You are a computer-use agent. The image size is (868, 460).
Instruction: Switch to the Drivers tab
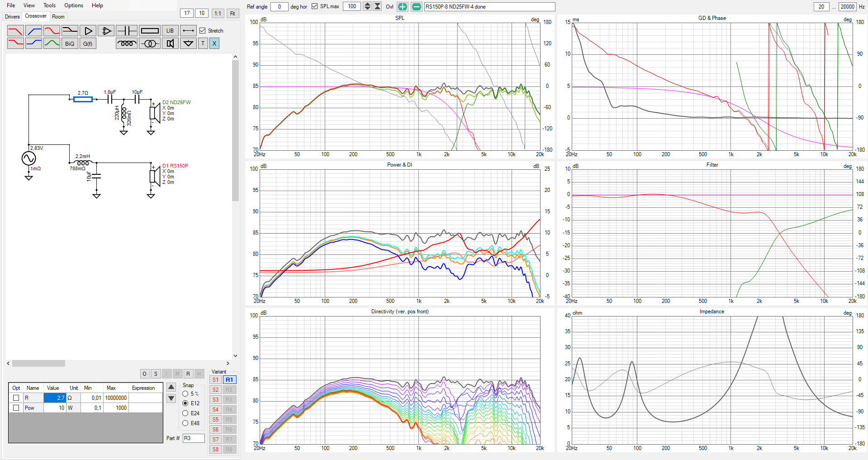coord(12,17)
